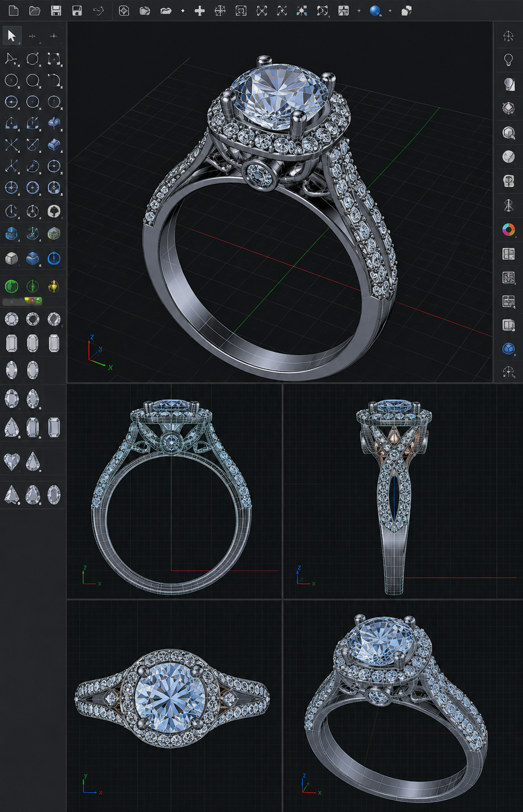Click the lightbulb icon in right sidebar
The width and height of the screenshot is (523, 812).
coord(508,59)
